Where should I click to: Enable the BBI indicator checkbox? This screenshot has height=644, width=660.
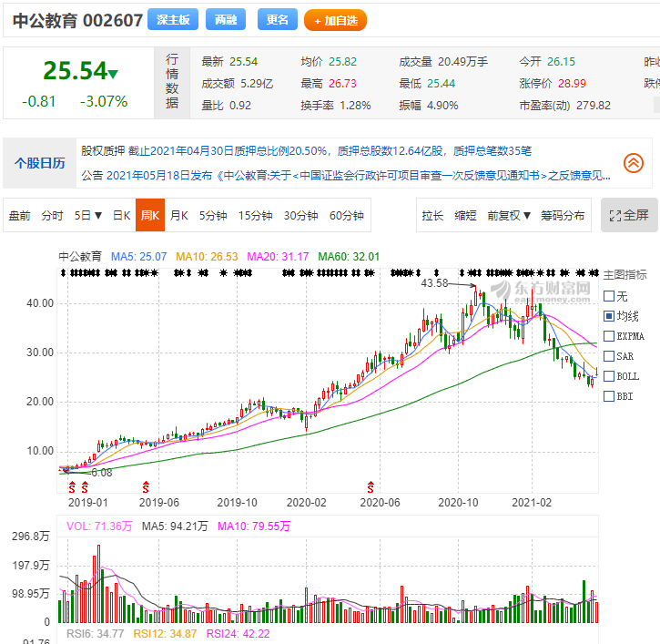click(609, 396)
